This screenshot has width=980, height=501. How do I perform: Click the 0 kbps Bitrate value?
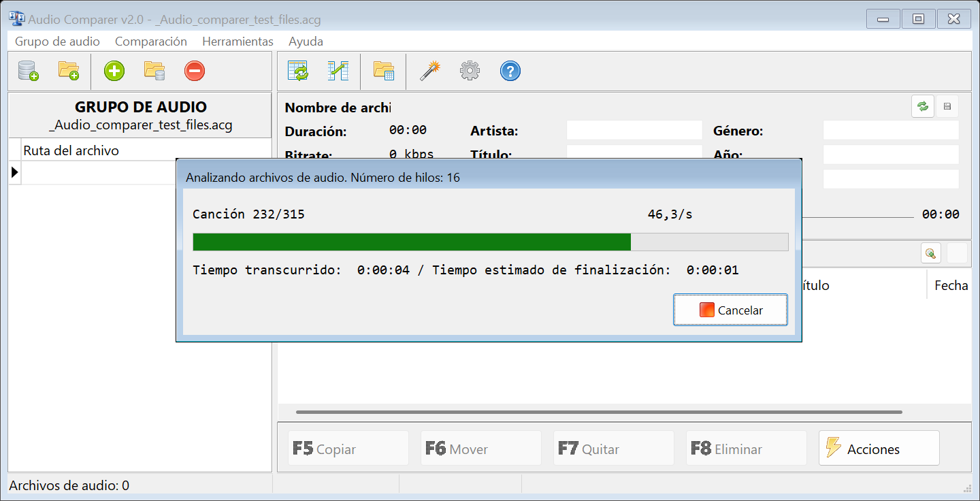tap(411, 155)
